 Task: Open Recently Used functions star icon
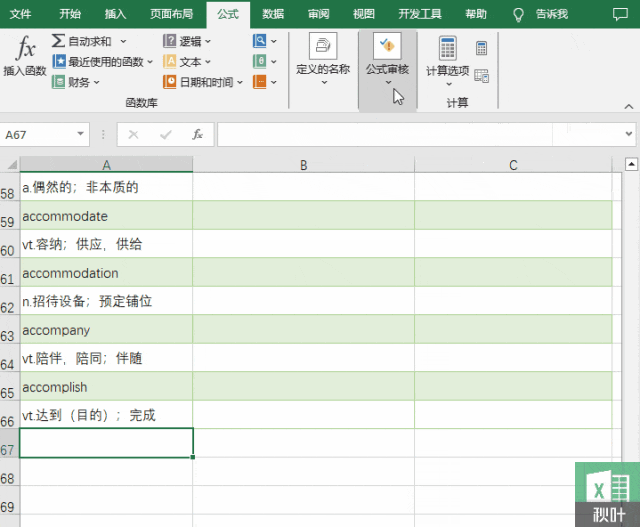(59, 62)
